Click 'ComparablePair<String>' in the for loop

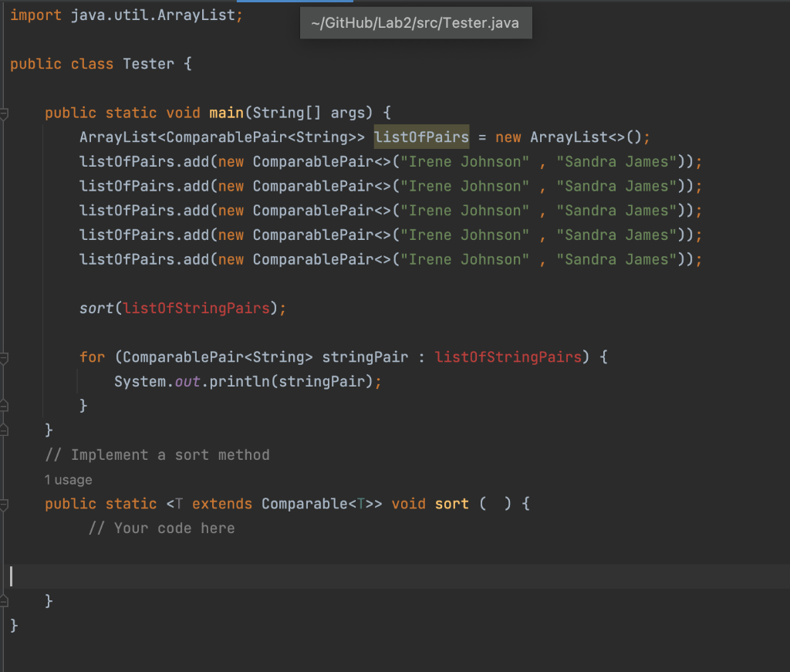click(x=218, y=356)
